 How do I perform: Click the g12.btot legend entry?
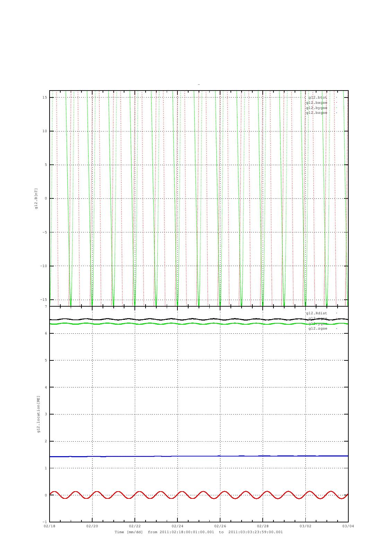[x=317, y=97]
